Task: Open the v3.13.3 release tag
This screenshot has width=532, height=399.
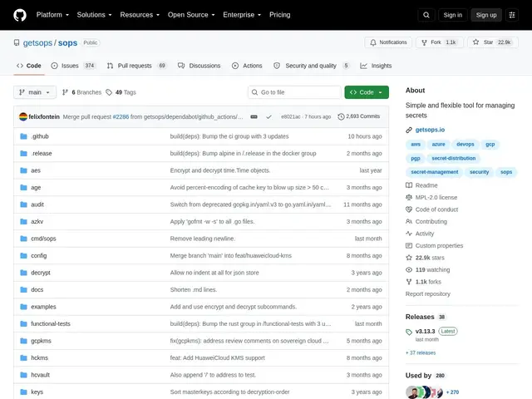Action: coord(425,331)
